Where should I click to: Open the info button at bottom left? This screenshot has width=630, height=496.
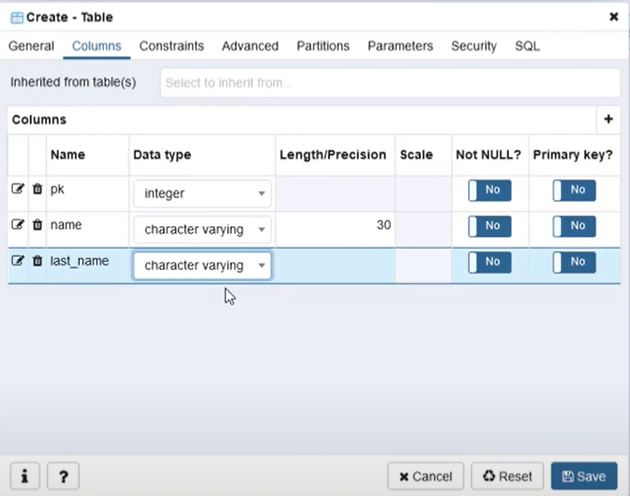(x=24, y=476)
